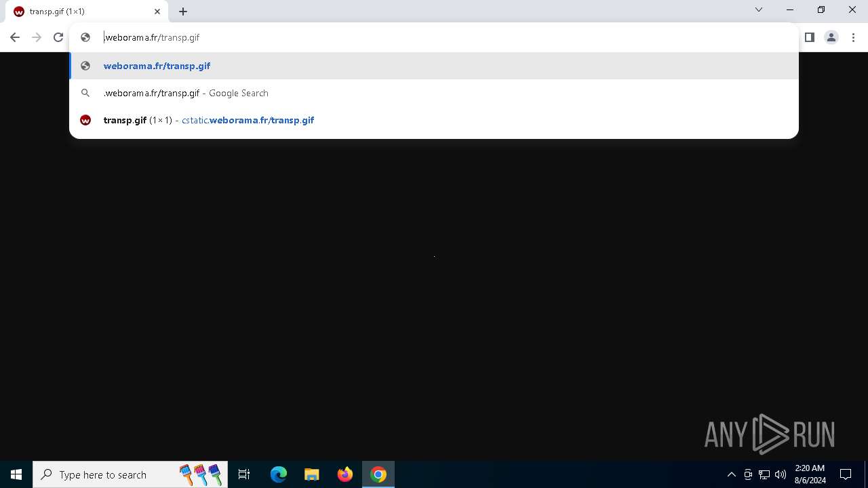The width and height of the screenshot is (868, 488).
Task: Launch Microsoft Edge from the taskbar
Action: click(x=279, y=474)
